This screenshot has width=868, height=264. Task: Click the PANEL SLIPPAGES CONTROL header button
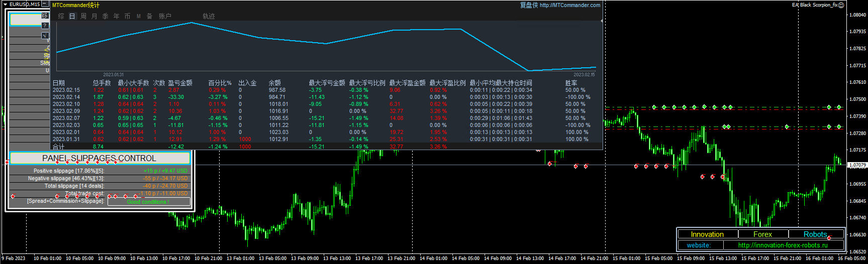100,158
